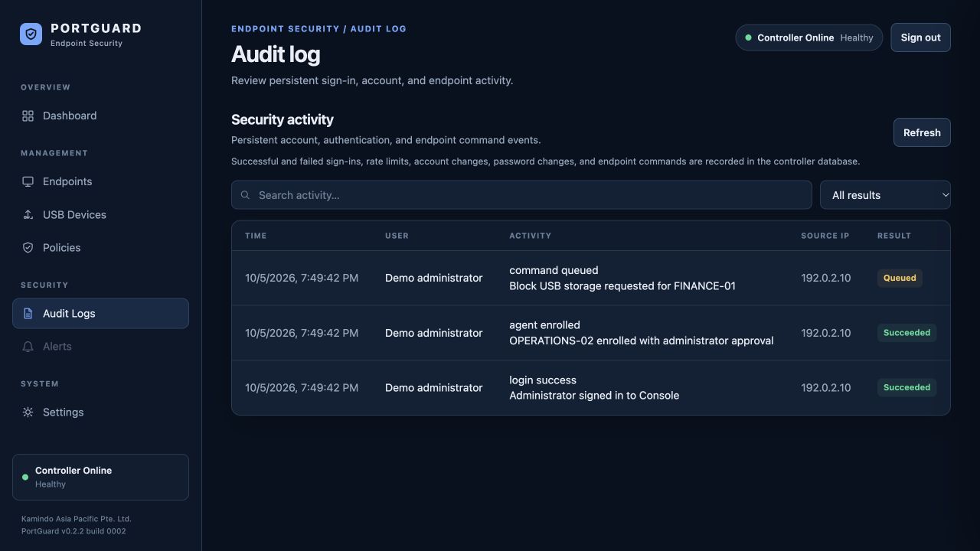Click the Policies shield-check icon
This screenshot has width=980, height=551.
click(x=28, y=247)
